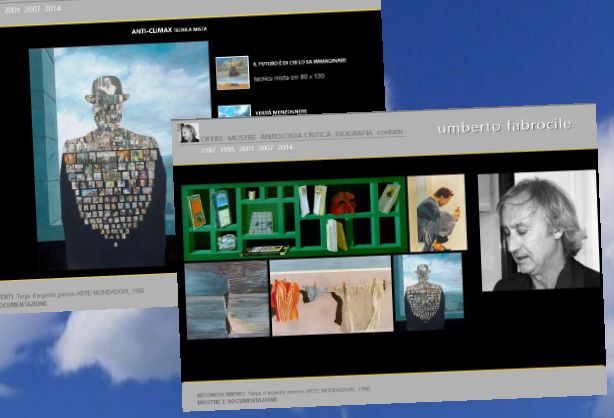
Task: Open the clothesline laundry artwork thumbnail
Action: point(332,296)
